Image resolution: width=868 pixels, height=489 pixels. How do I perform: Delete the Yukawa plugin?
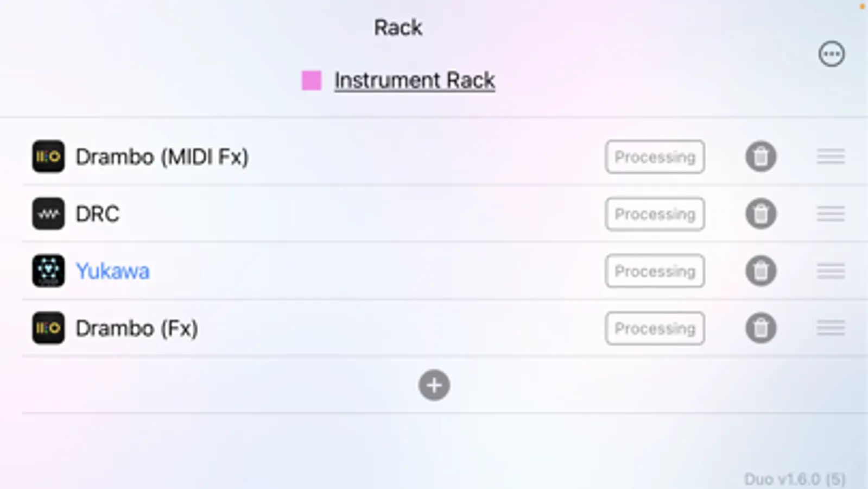tap(761, 271)
